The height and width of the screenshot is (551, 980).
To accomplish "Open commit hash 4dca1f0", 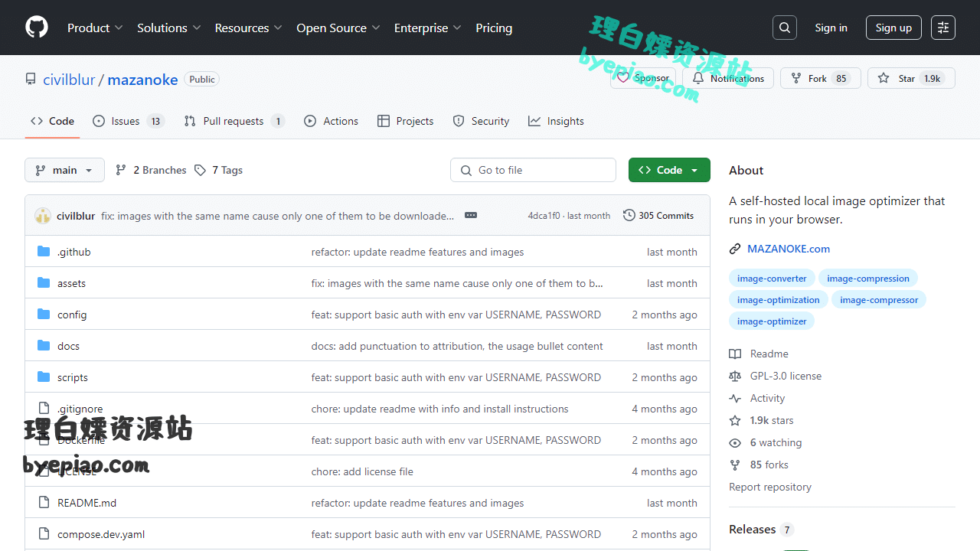I will tap(544, 216).
